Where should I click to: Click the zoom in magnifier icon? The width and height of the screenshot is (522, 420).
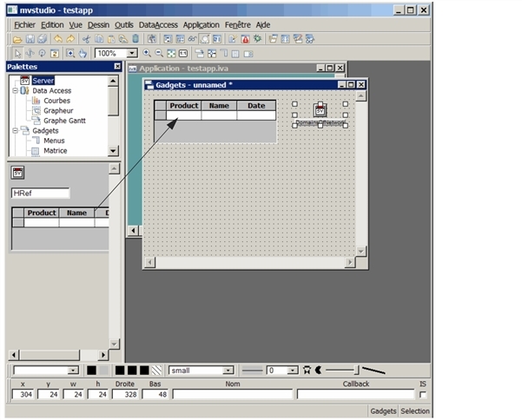tap(146, 54)
